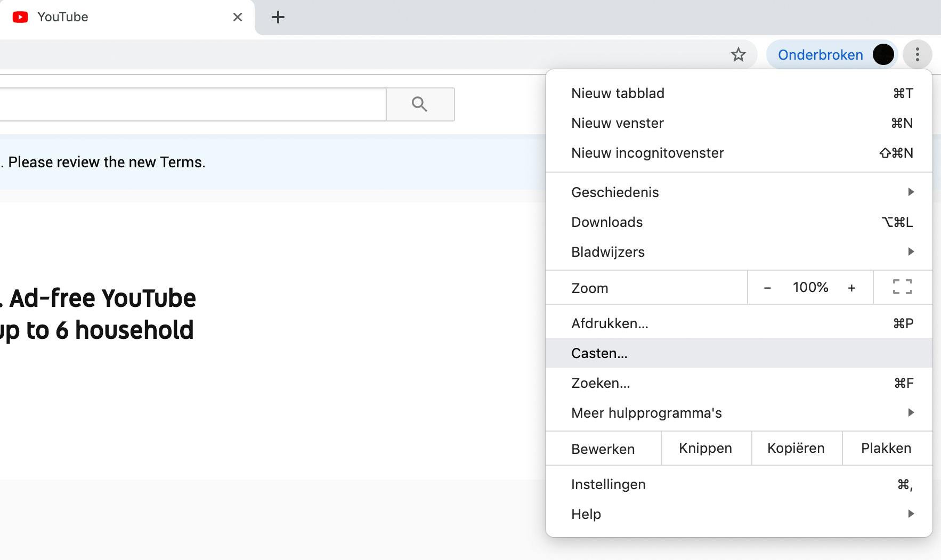Screen dimensions: 941x560
Task: Click the Knippen button
Action: [705, 448]
